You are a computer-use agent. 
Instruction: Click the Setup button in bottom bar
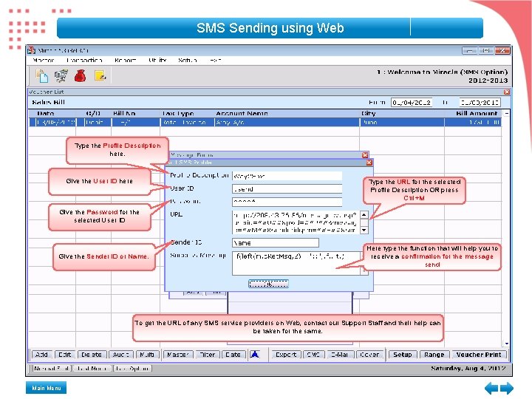pyautogui.click(x=403, y=355)
